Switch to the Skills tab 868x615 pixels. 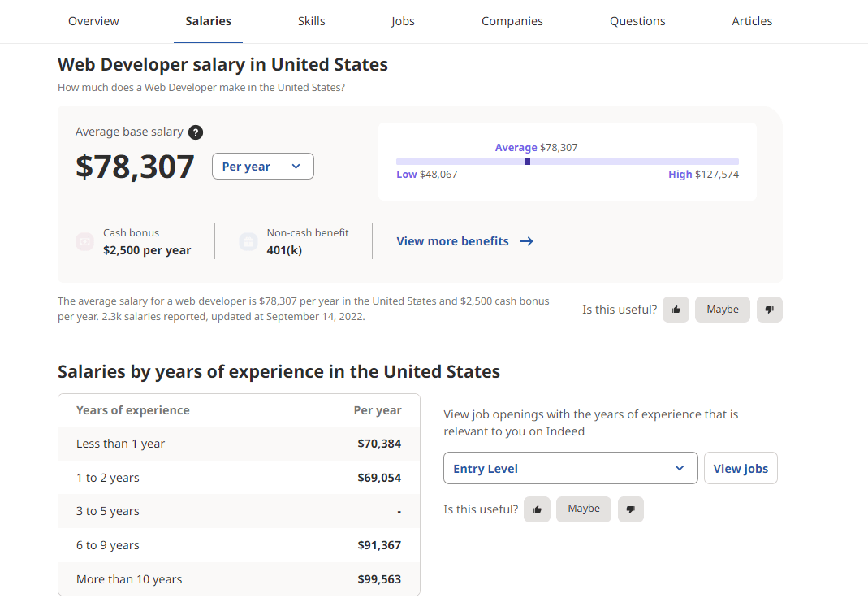point(311,21)
